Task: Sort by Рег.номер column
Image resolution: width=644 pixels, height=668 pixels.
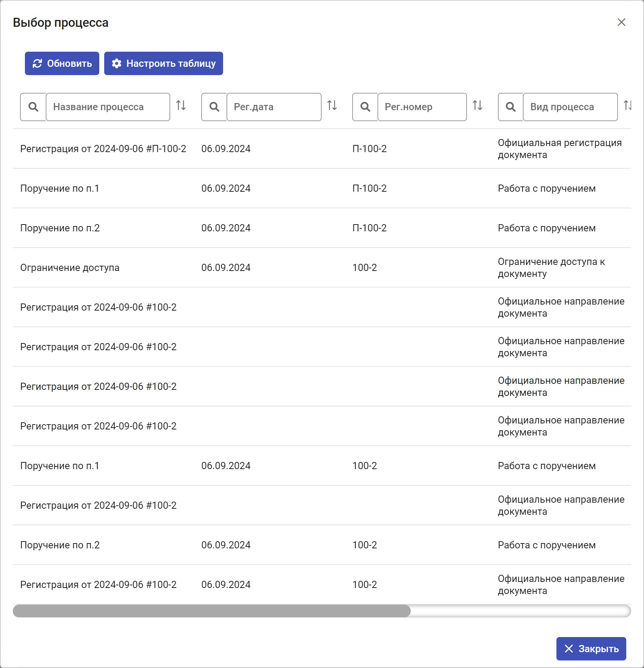Action: pyautogui.click(x=478, y=105)
